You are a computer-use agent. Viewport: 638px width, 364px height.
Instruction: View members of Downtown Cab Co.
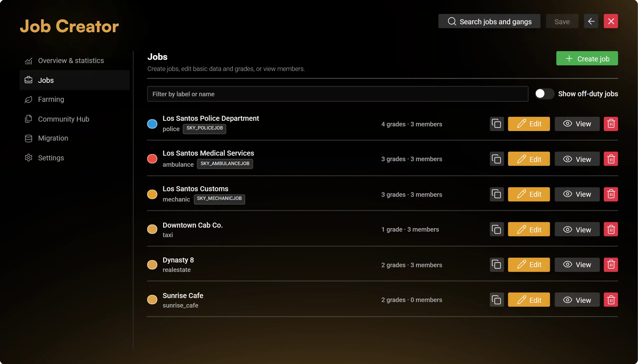577,229
